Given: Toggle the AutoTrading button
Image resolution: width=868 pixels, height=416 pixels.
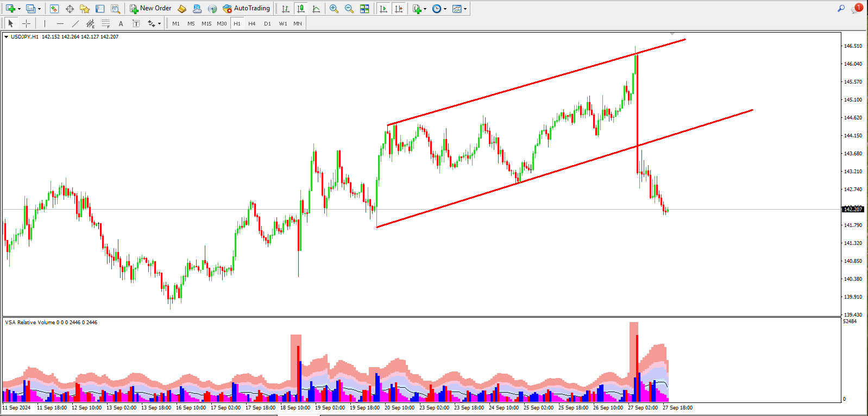Looking at the screenshot, I should point(247,9).
